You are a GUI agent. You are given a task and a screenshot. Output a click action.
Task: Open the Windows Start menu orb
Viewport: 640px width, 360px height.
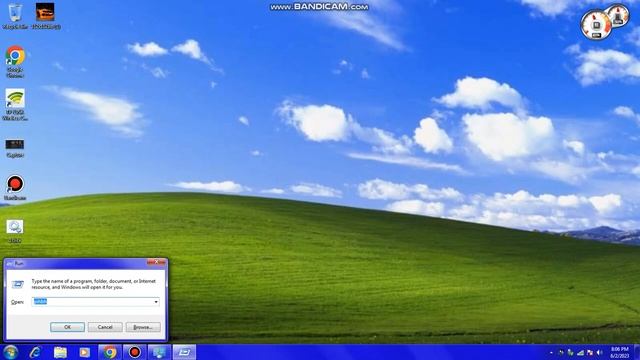click(x=10, y=352)
